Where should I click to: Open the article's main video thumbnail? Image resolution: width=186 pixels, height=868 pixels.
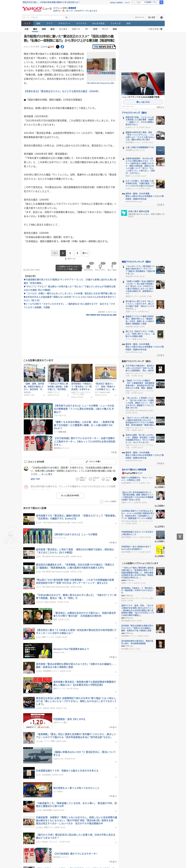tap(101, 66)
